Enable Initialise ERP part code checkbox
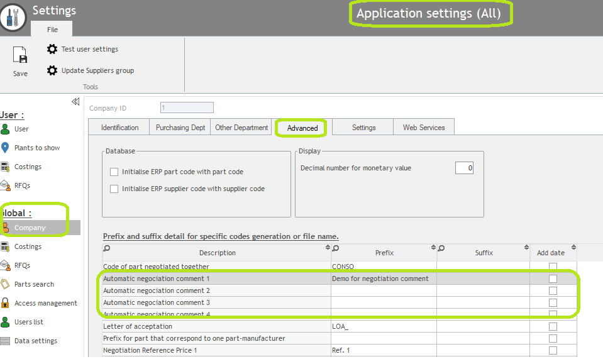 coord(114,172)
